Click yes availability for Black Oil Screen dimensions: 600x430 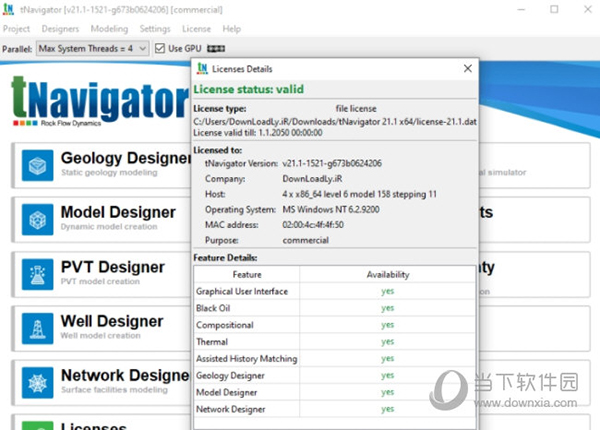pyautogui.click(x=388, y=308)
